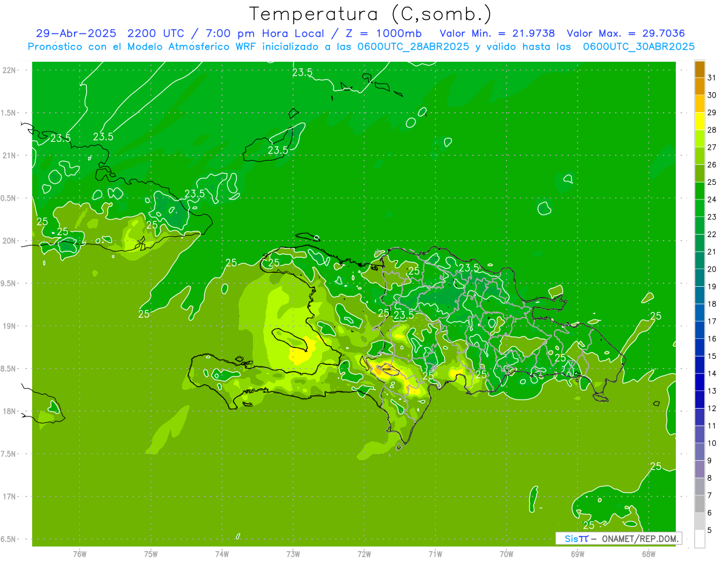
Task: Click the legend value label "31"
Action: click(712, 78)
